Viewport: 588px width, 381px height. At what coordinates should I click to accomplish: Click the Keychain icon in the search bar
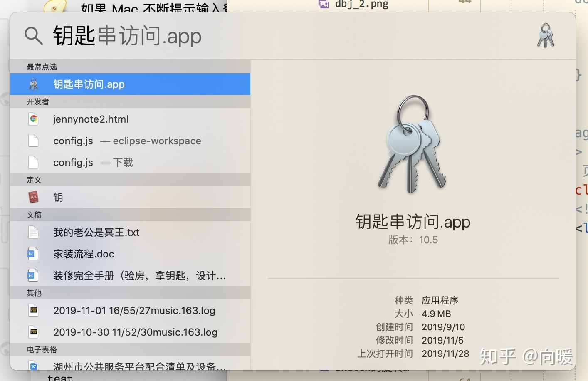pyautogui.click(x=546, y=36)
